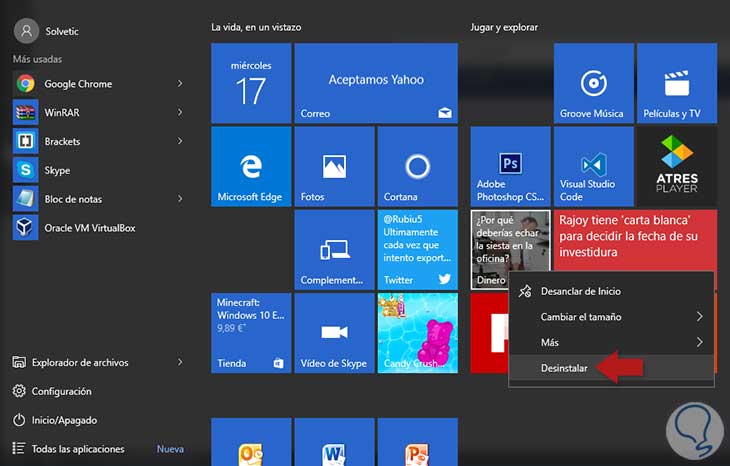Open the Outlook tile at the bottom
Screen dimensions: 730x466
point(251,442)
